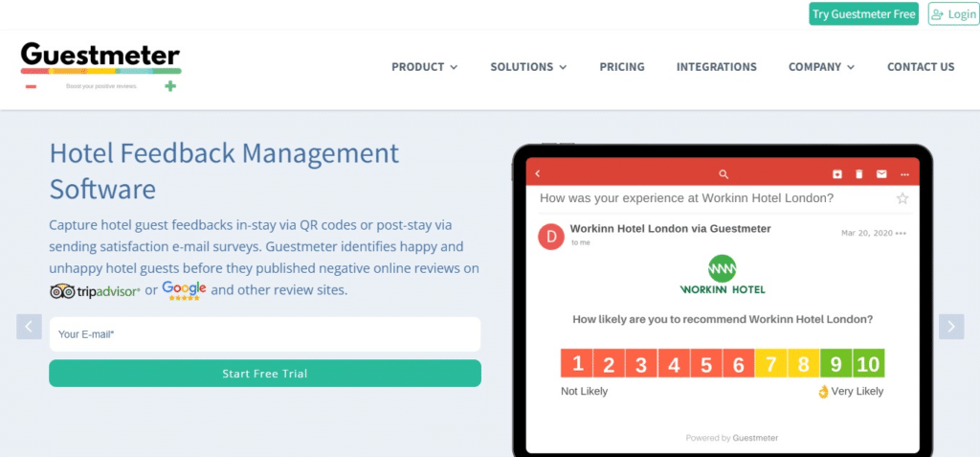The image size is (980, 457).
Task: Click 'How likely are you to recommend' question
Action: (723, 319)
